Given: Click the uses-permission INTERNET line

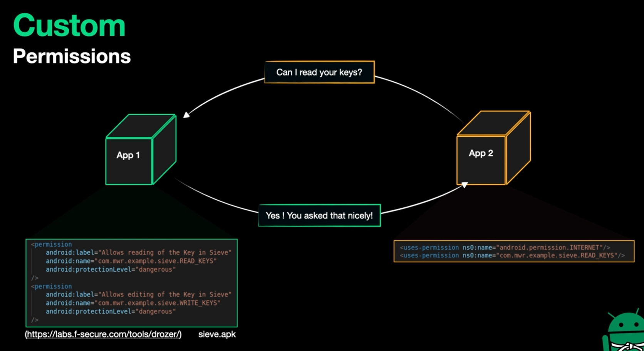Looking at the screenshot, I should (505, 247).
